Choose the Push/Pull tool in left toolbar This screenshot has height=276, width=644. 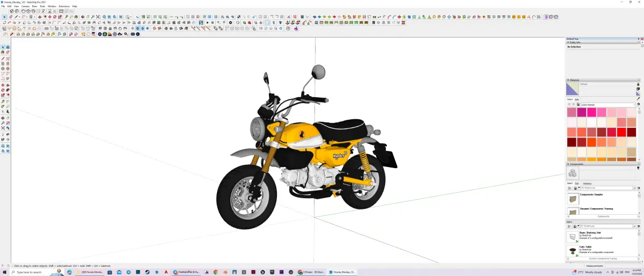point(8,84)
